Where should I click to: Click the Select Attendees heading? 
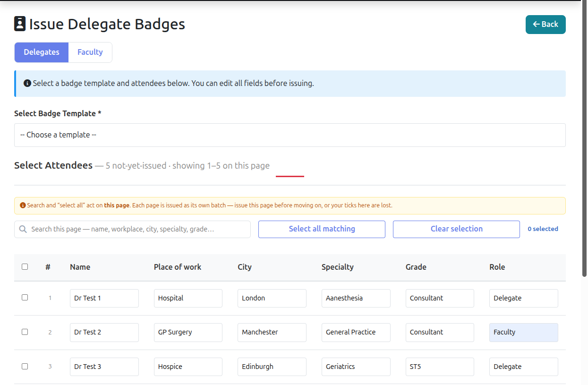(53, 166)
